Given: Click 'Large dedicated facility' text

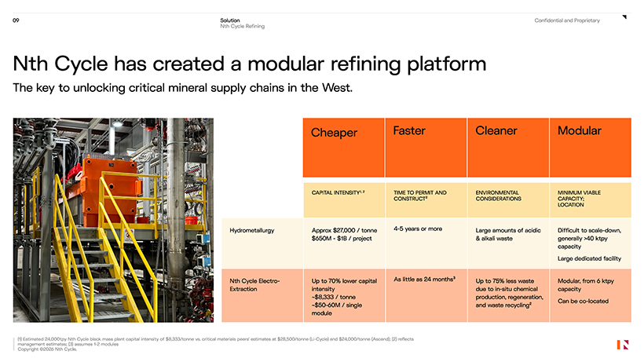Looking at the screenshot, I should (x=589, y=258).
